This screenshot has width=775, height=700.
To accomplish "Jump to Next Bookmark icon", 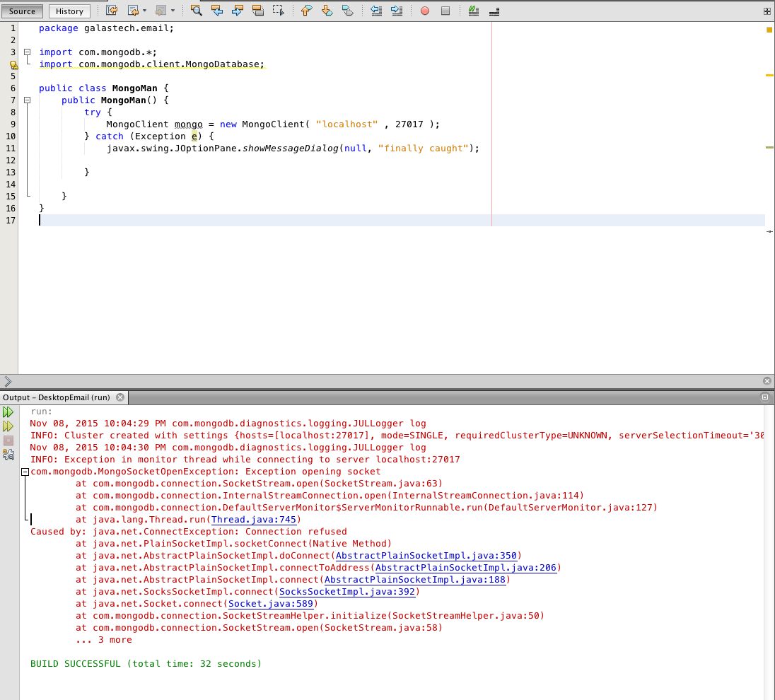I will (327, 11).
